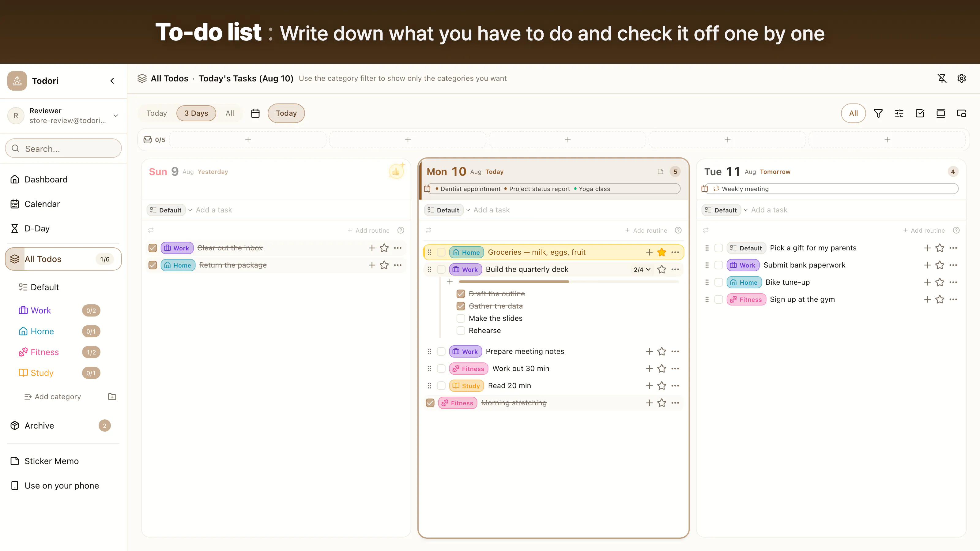Click the picture-in-picture window icon
This screenshot has width=980, height=551.
961,113
